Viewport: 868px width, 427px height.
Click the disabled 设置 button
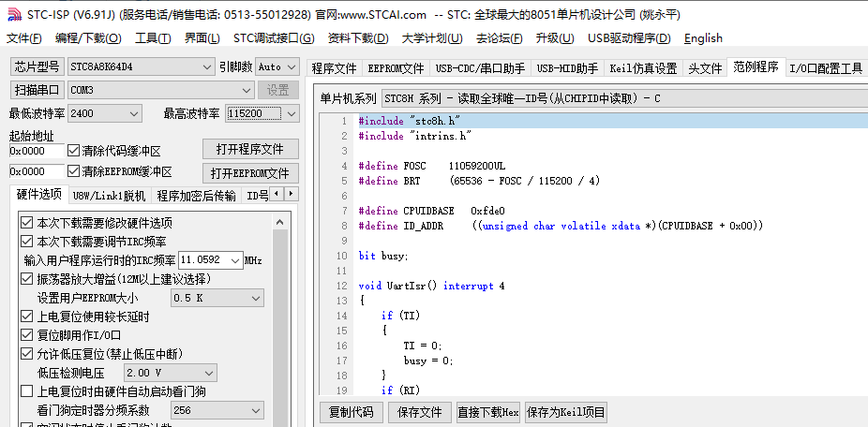[278, 90]
